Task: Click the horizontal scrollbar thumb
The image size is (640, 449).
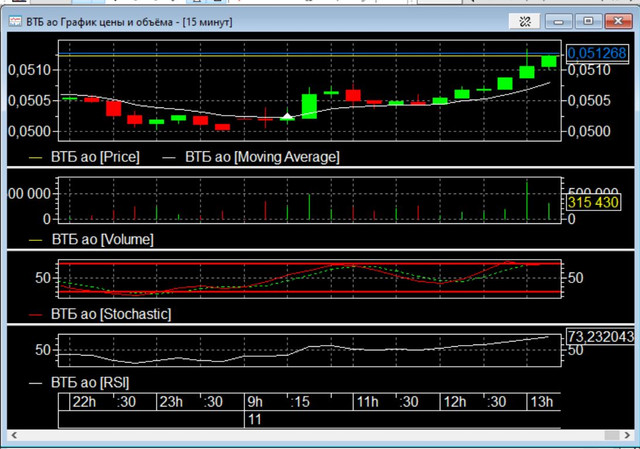Action: point(611,435)
